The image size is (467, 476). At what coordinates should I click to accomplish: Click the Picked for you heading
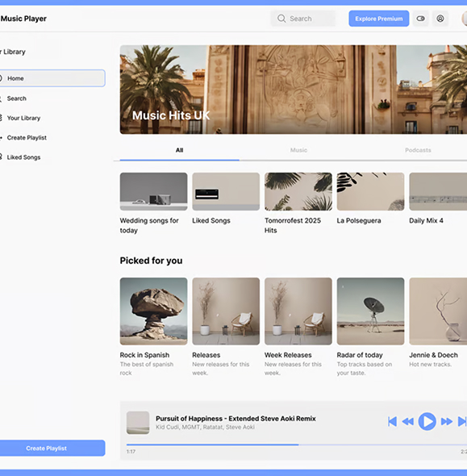pos(151,261)
